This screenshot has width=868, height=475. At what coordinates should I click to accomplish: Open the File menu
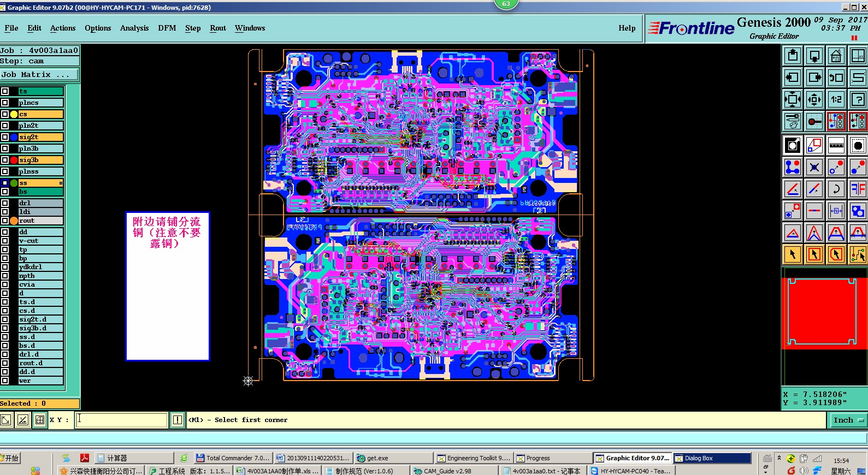point(11,28)
